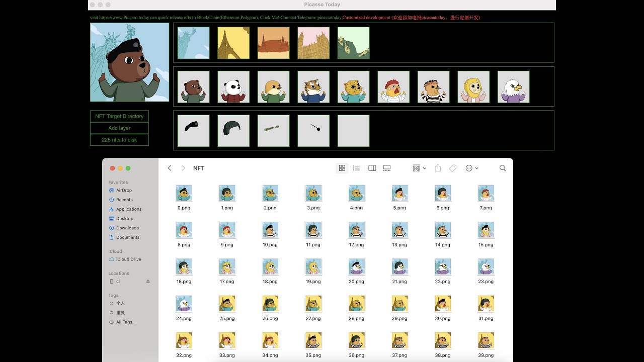Go forward in the Finder window
Viewport: 644px width, 362px height.
183,168
